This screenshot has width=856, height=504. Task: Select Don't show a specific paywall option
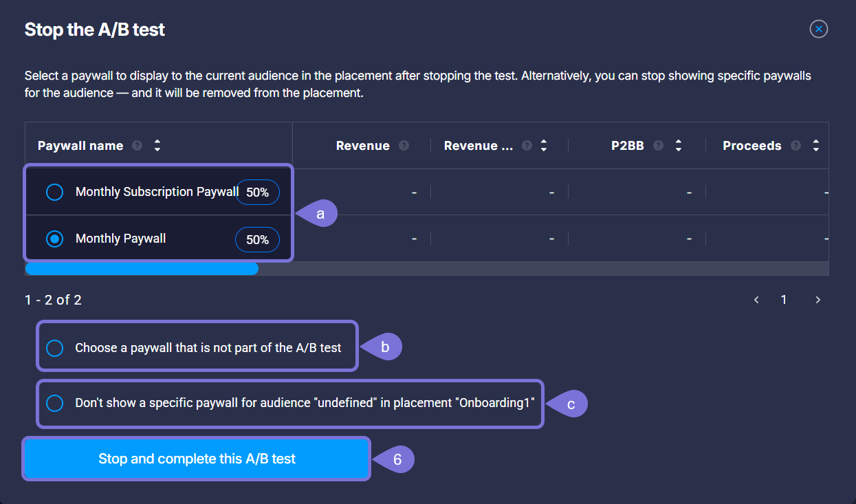click(x=54, y=403)
